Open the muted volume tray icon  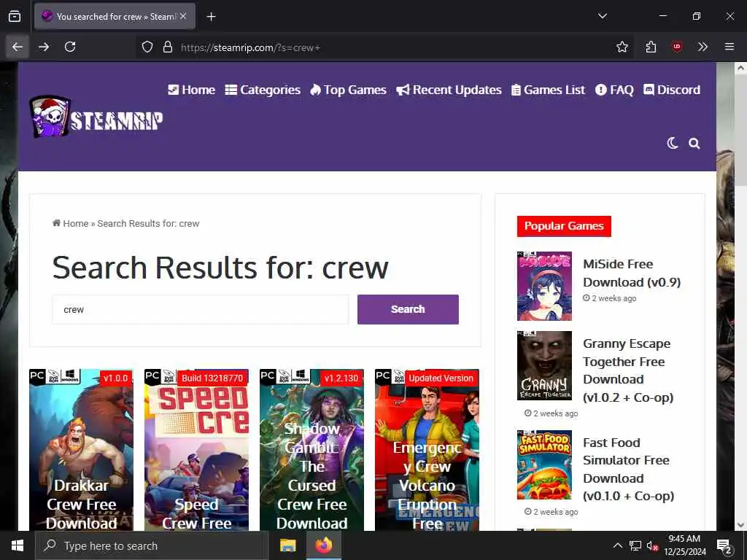coord(652,545)
